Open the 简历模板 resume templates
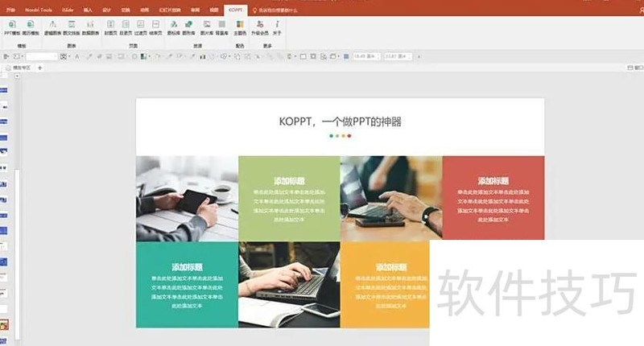 pyautogui.click(x=31, y=27)
